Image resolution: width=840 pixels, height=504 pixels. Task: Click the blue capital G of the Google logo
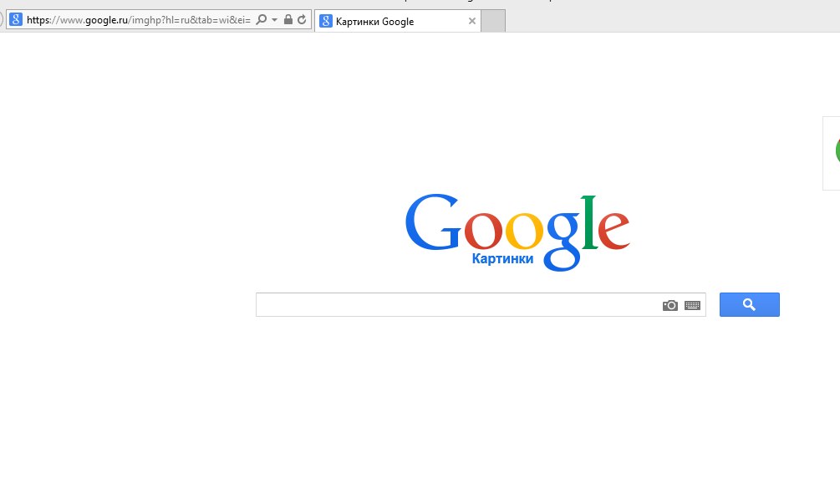(x=433, y=221)
